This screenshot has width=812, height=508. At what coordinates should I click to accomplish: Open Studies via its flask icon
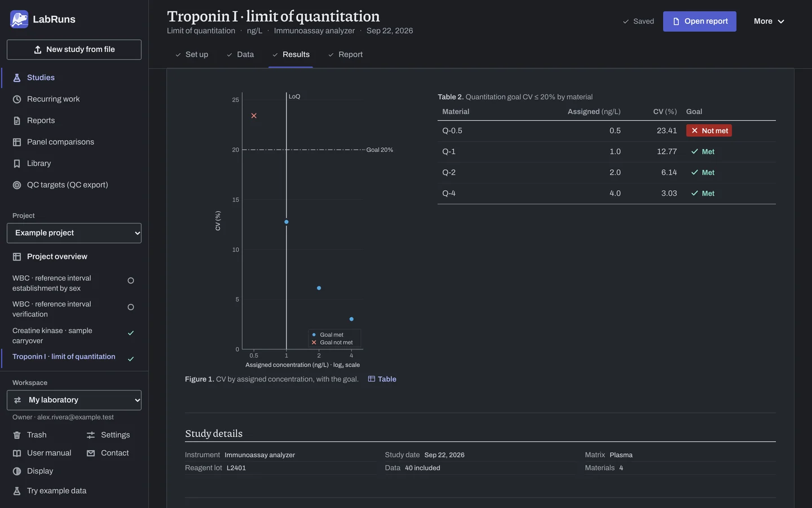(17, 78)
